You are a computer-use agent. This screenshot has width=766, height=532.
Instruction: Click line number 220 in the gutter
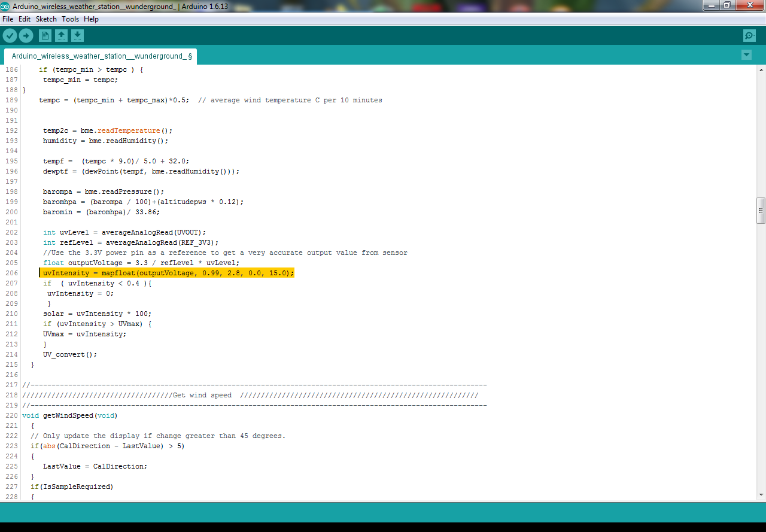pos(11,415)
